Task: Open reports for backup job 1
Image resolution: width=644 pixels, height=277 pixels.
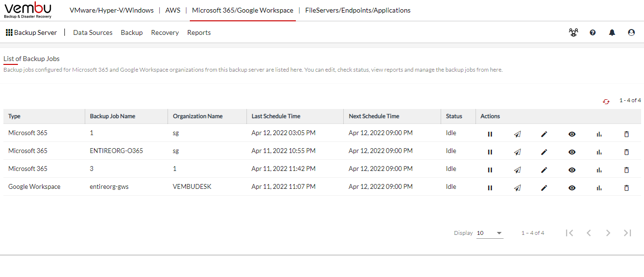Action: click(599, 134)
